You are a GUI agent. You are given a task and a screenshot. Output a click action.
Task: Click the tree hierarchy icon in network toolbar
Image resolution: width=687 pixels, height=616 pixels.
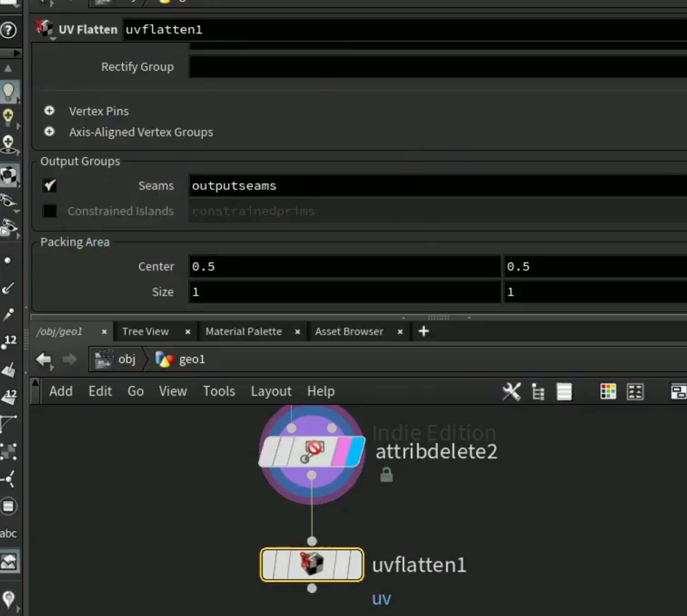pyautogui.click(x=538, y=392)
